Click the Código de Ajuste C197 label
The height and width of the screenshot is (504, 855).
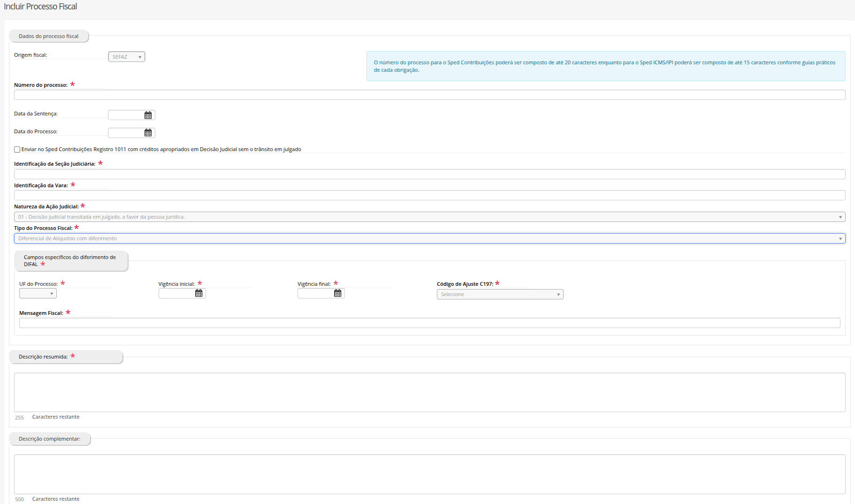pos(465,284)
